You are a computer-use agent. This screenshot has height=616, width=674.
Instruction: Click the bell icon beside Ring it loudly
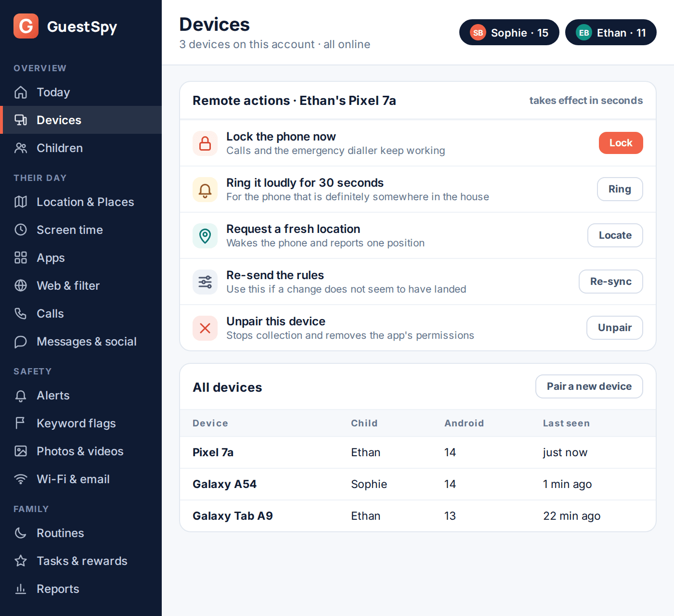(x=205, y=190)
